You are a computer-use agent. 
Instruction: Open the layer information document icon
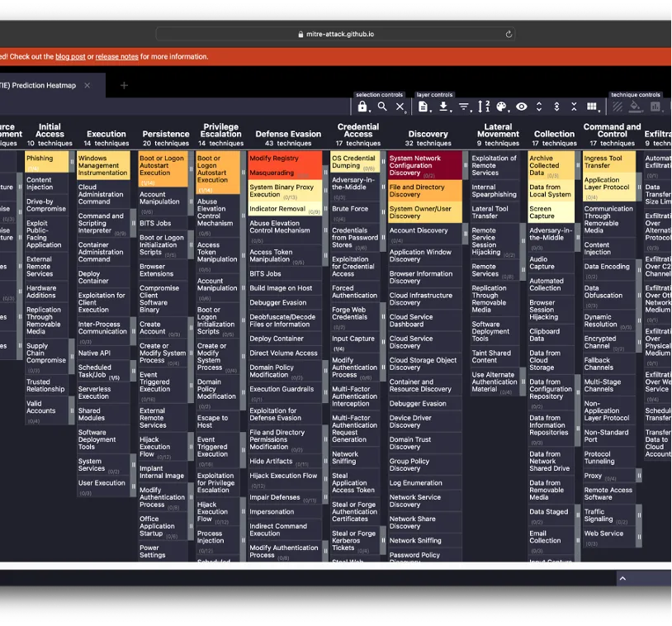click(x=424, y=107)
